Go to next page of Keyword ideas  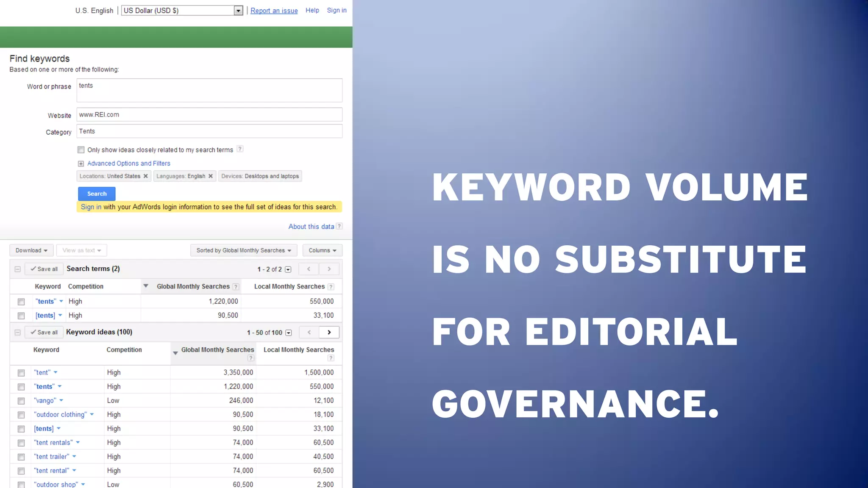tap(329, 332)
